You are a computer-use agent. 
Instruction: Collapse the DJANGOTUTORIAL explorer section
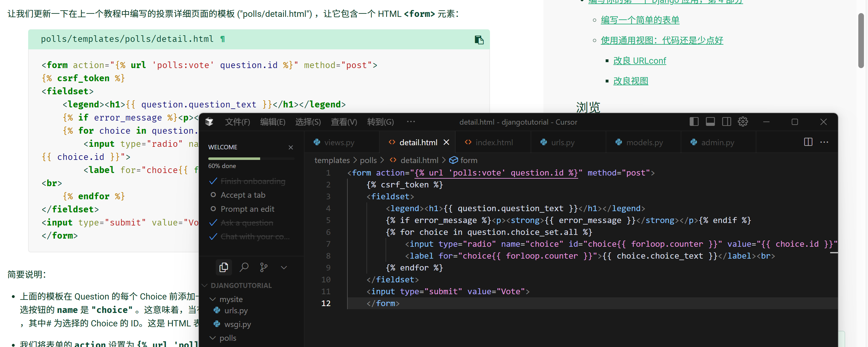[204, 285]
